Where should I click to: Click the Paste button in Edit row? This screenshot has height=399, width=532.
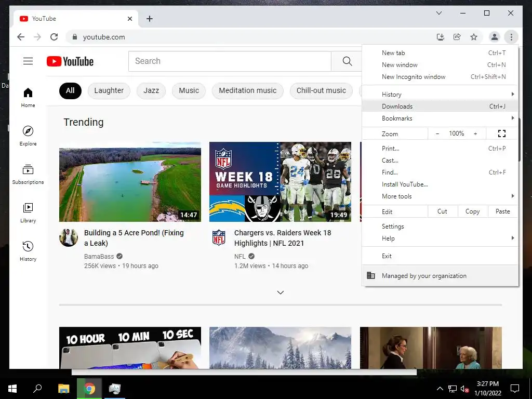pyautogui.click(x=502, y=211)
